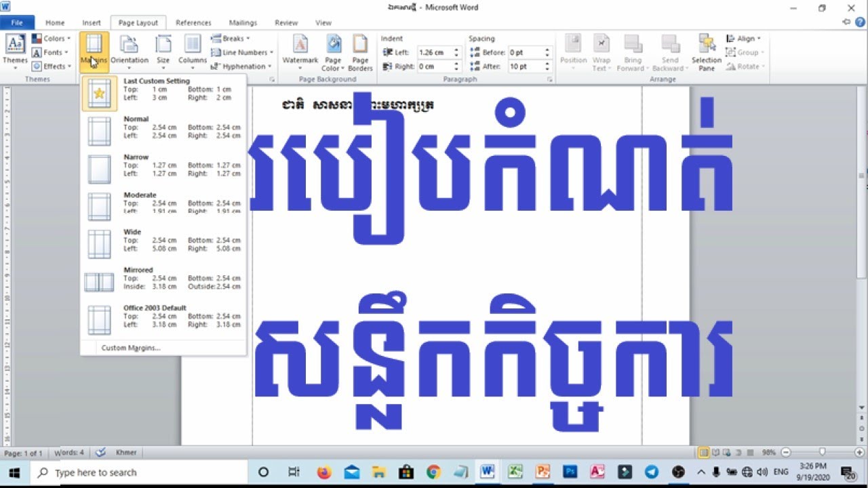
Task: Open the Orientation options
Action: pos(129,52)
